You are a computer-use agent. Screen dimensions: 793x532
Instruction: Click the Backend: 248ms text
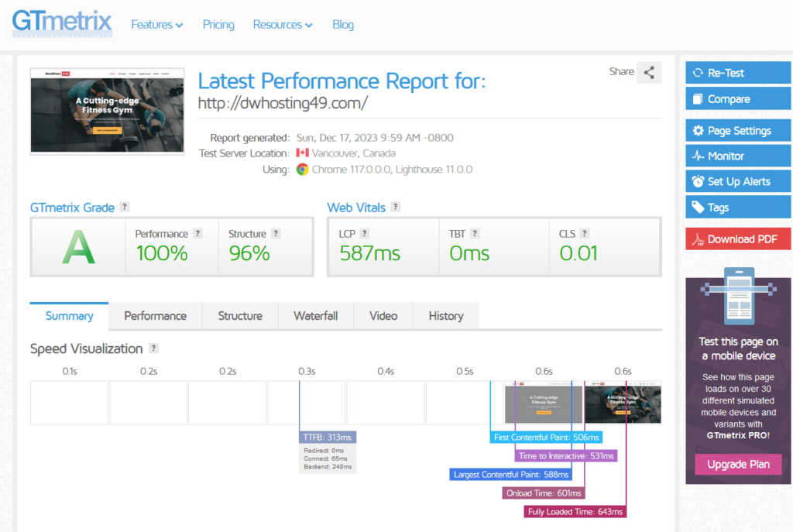coord(328,467)
